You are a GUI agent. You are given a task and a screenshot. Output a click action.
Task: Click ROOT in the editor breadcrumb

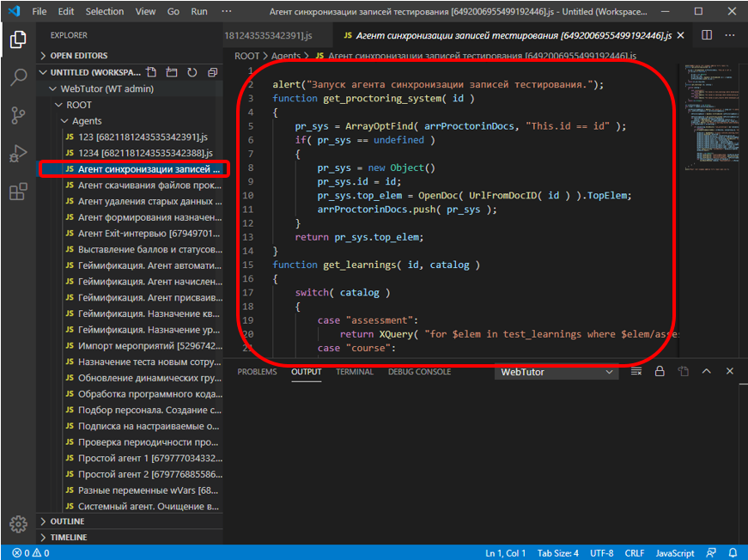coord(246,56)
